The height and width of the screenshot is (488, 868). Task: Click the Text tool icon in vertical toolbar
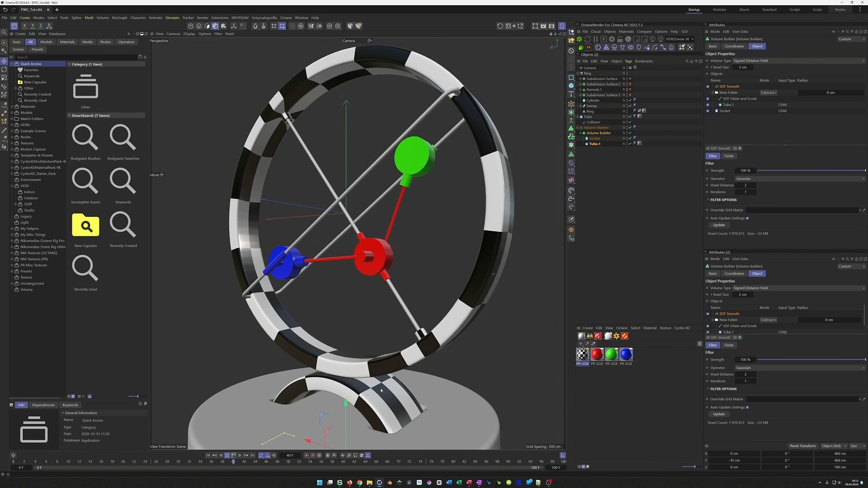coord(571,94)
